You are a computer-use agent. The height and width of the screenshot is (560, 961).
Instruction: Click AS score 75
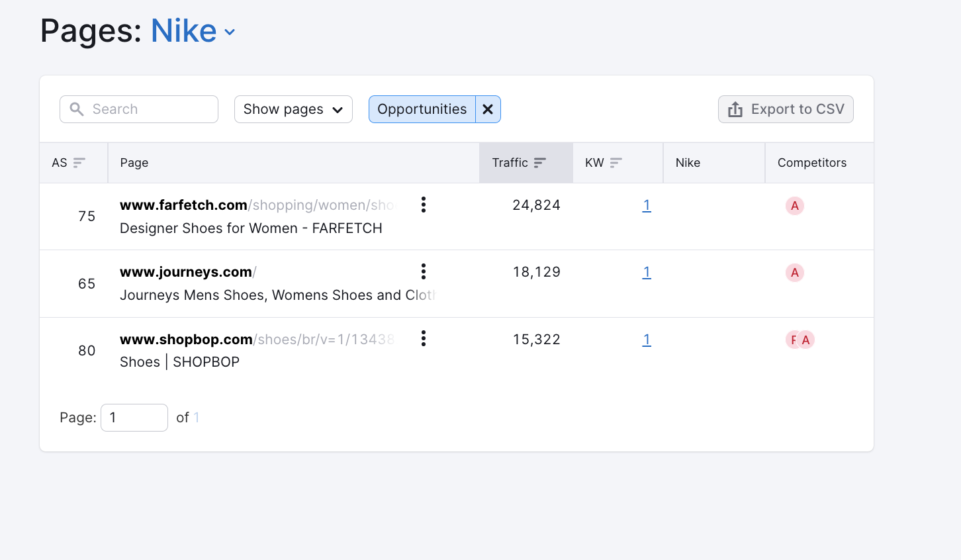(87, 216)
